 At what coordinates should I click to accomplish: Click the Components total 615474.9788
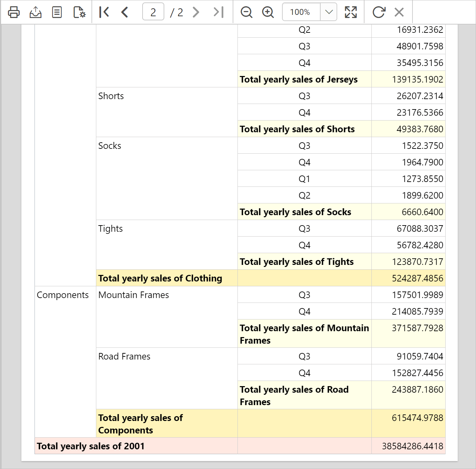(x=409, y=423)
